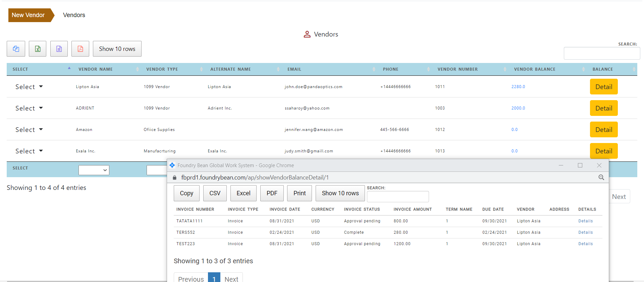Open the Vendors breadcrumb link
644x282 pixels.
coord(74,15)
